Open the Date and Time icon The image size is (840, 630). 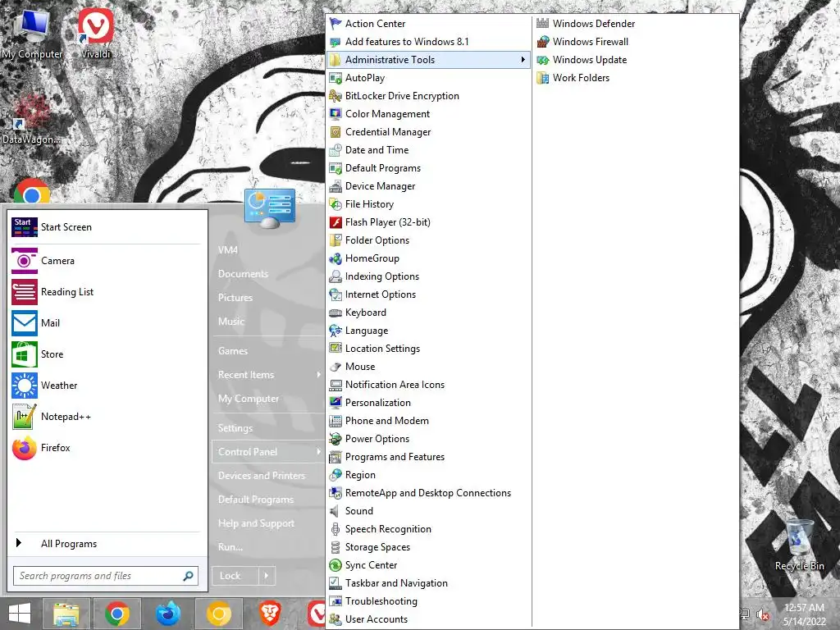point(336,150)
